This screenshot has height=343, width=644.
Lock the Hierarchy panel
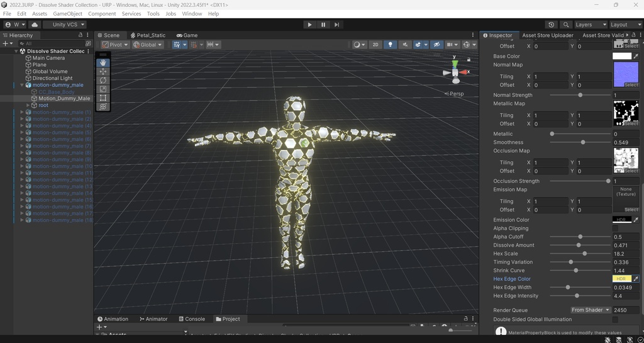80,35
